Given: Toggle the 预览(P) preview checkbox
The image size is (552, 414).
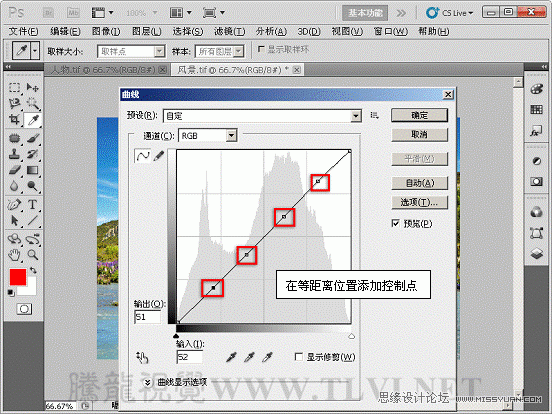Looking at the screenshot, I should 395,223.
